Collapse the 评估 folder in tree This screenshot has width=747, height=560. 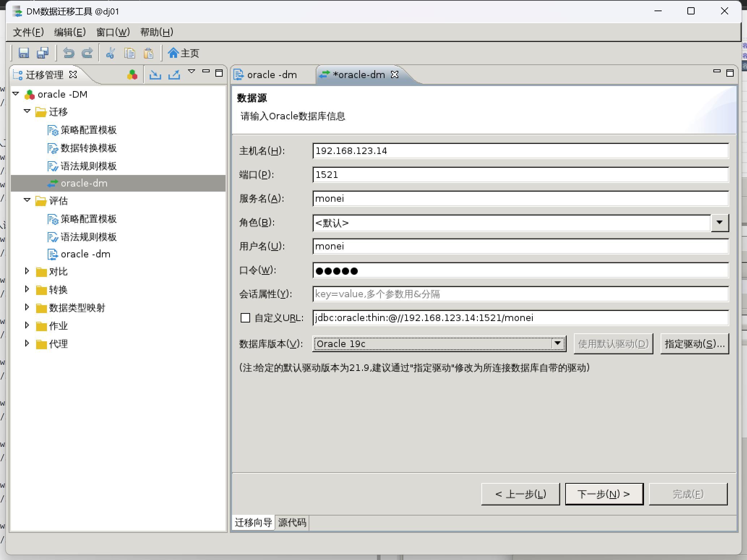(27, 200)
